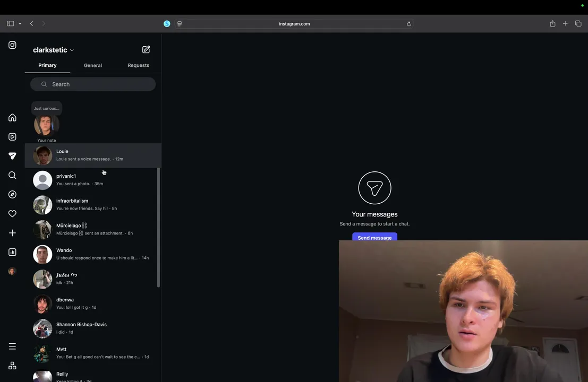
Task: Switch to the Primary tab
Action: [x=47, y=65]
